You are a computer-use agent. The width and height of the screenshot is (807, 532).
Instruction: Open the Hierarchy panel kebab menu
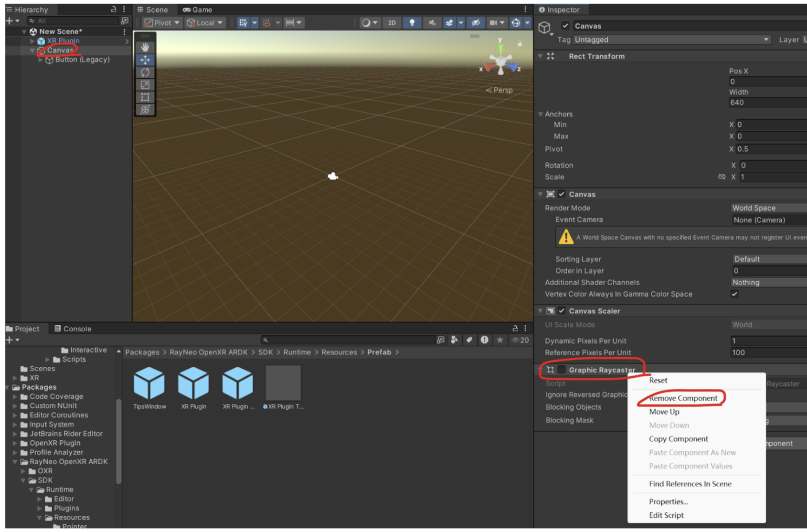[124, 9]
